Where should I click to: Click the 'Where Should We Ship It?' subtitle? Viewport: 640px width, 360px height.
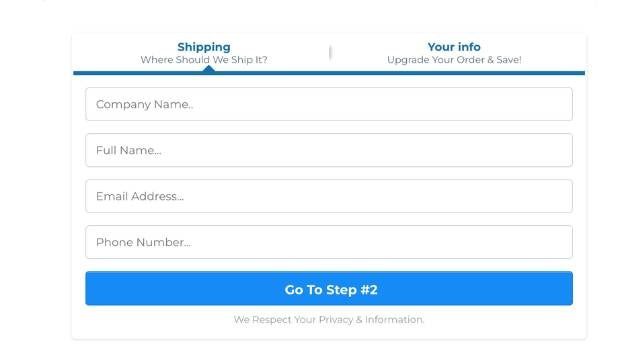pyautogui.click(x=204, y=60)
